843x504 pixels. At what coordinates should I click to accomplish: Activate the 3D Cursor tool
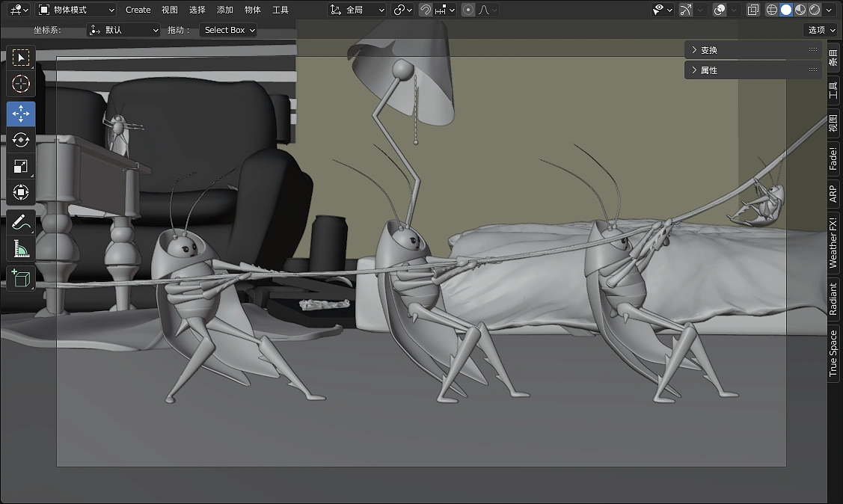21,84
